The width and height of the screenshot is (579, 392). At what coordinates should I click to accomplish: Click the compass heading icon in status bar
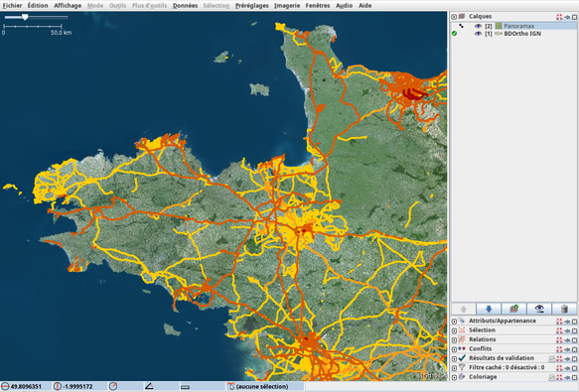pyautogui.click(x=113, y=386)
